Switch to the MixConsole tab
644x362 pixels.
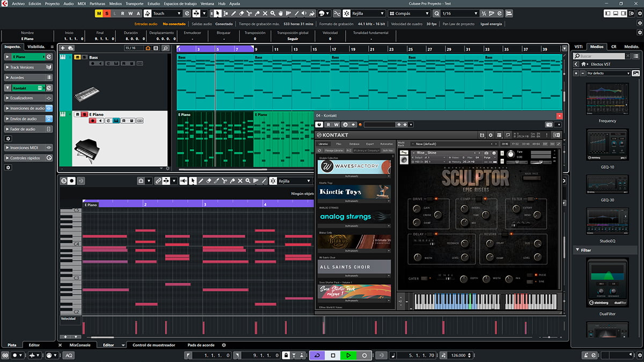coord(80,345)
